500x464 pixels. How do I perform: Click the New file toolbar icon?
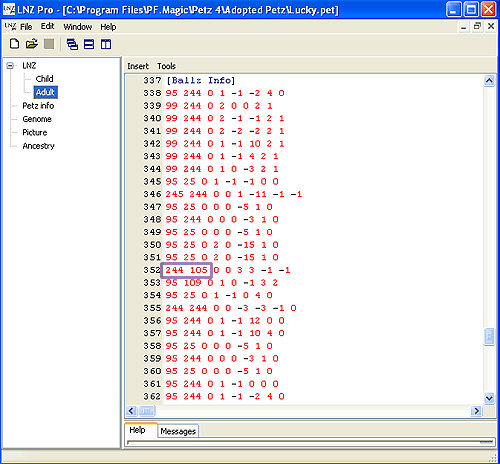(14, 44)
